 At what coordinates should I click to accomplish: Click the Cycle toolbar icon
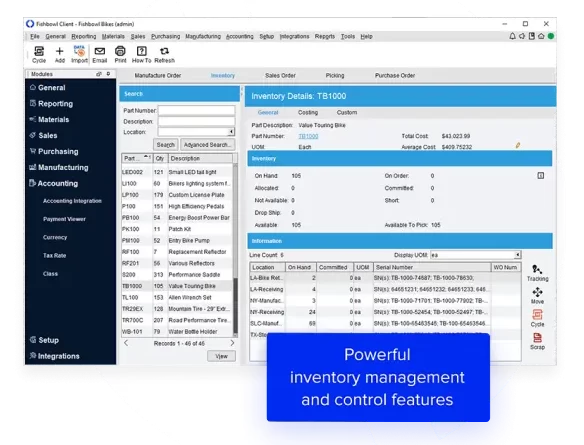tap(39, 54)
